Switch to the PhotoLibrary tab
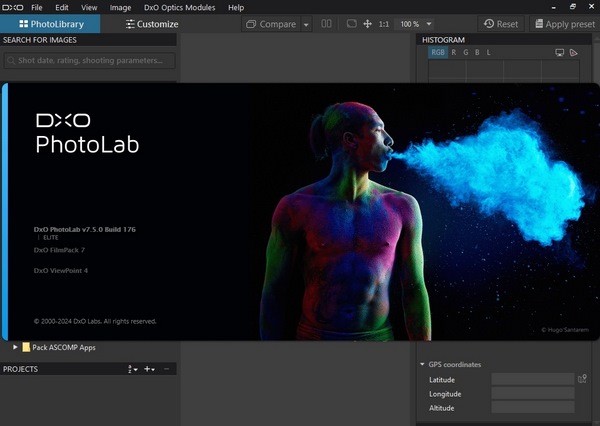This screenshot has height=426, width=600. pos(50,24)
